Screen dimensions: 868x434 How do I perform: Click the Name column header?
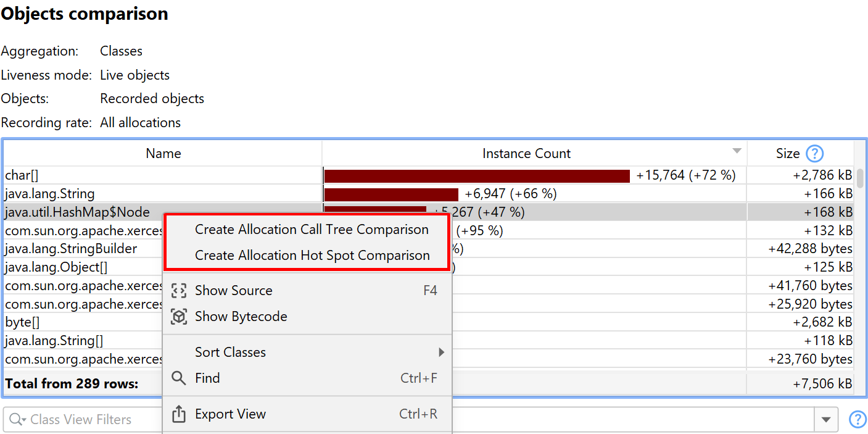tap(163, 154)
